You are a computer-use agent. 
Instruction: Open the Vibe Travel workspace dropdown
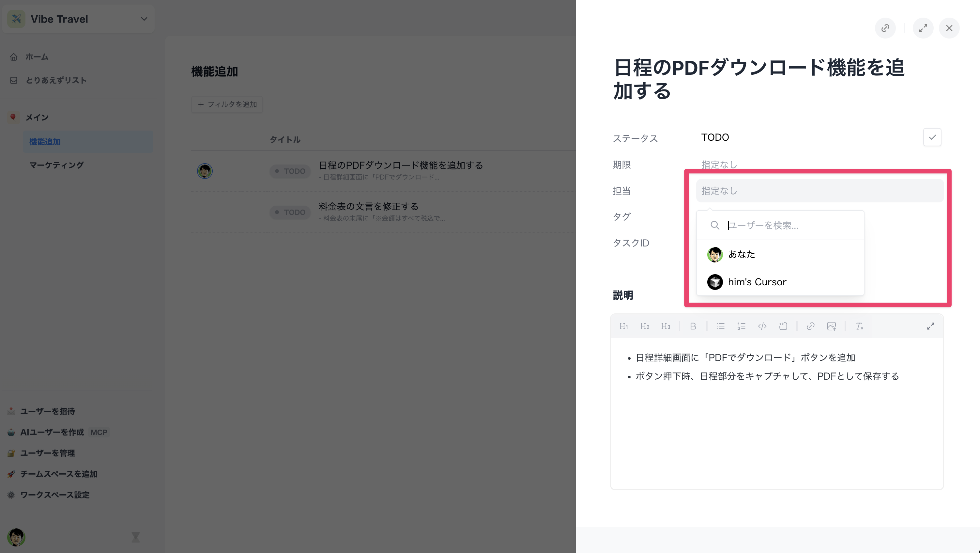(x=144, y=19)
